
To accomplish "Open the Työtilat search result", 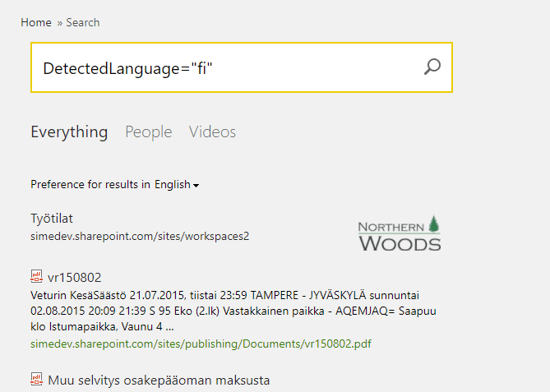I will click(x=53, y=219).
